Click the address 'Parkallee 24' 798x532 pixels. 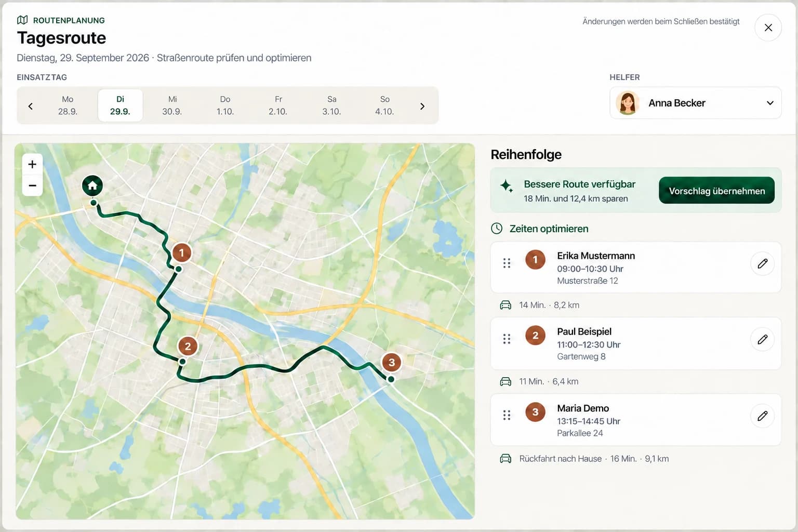[x=580, y=433]
